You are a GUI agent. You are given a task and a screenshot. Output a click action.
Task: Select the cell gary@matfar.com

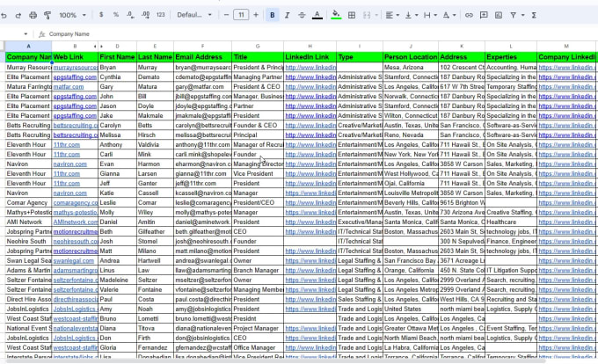coord(202,86)
